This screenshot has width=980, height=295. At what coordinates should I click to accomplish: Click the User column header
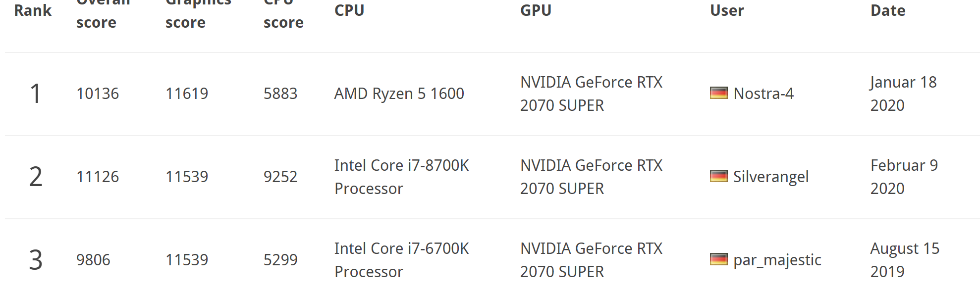coord(727,10)
